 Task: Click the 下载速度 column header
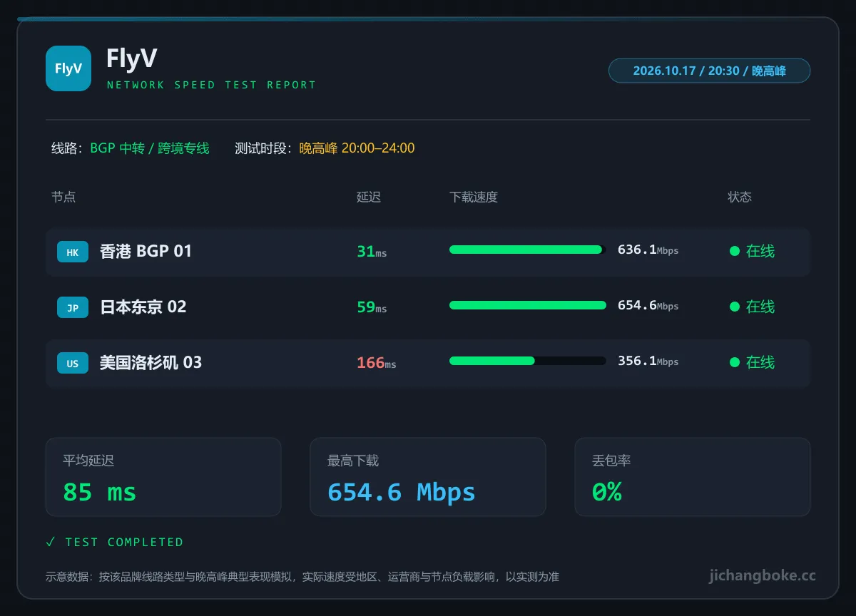[474, 197]
